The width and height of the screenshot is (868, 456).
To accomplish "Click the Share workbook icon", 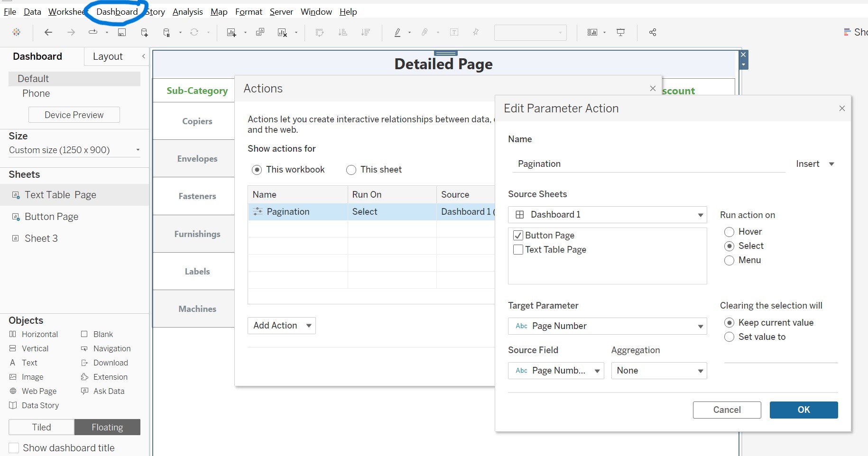I will 653,32.
